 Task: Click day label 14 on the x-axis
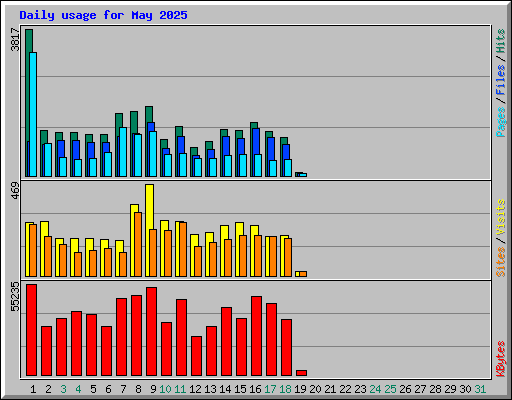225,389
